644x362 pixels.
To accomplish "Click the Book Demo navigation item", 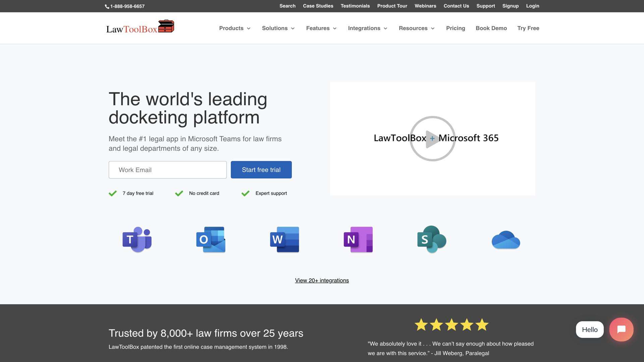I will coord(491,28).
